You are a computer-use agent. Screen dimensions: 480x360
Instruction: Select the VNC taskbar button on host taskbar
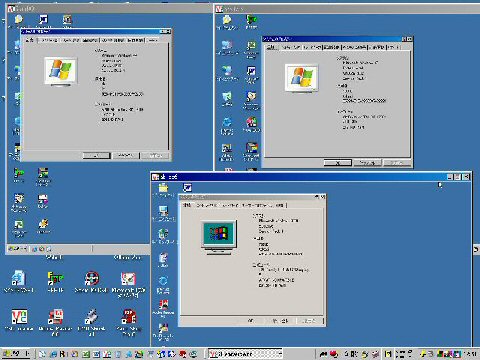tap(245, 354)
